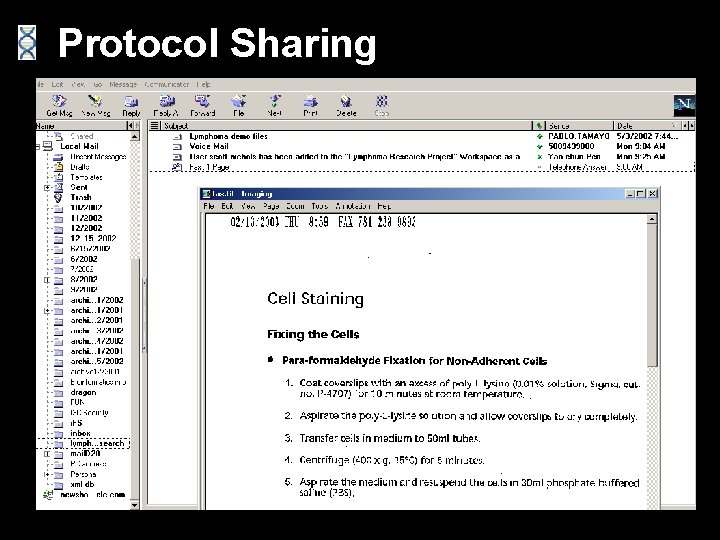Open the Go menu in mail window

(98, 84)
